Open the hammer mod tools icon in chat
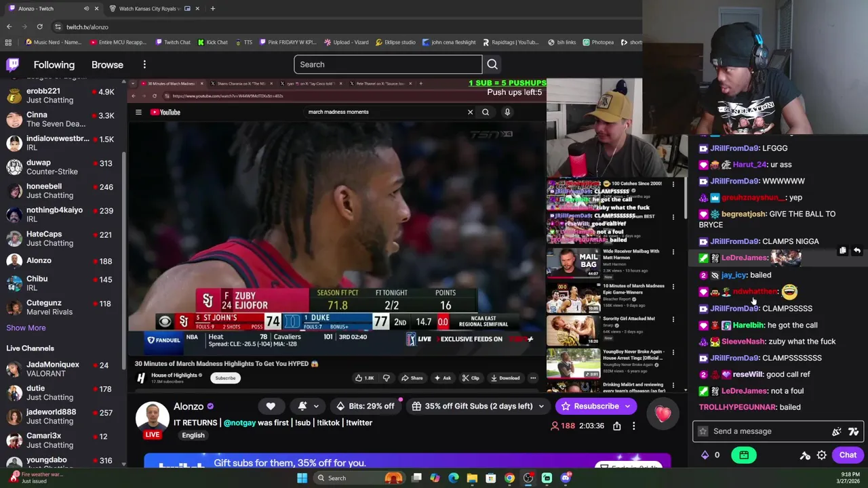 click(x=805, y=455)
